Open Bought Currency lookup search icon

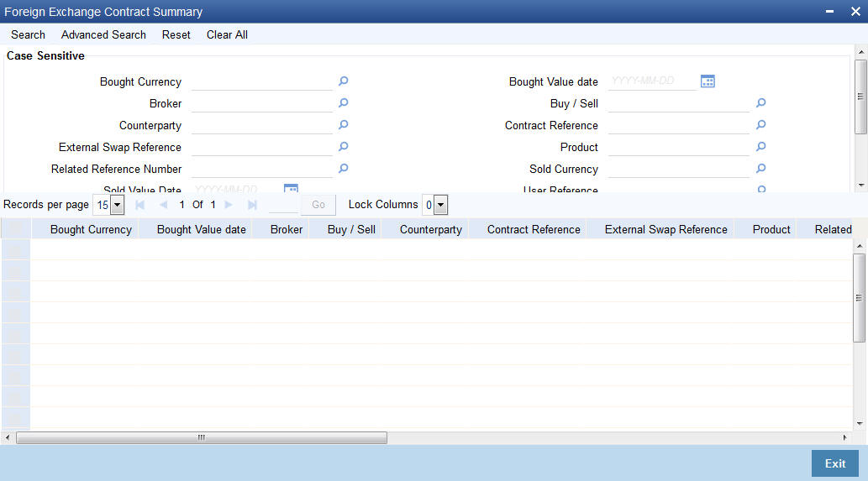[343, 81]
